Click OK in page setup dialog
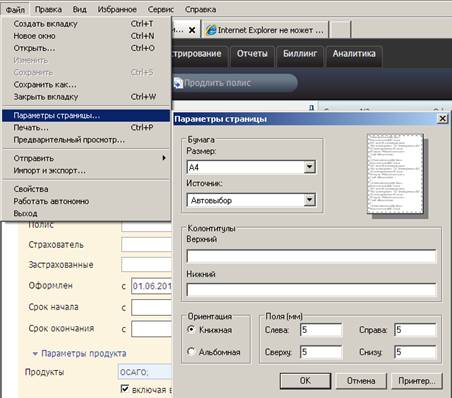 pyautogui.click(x=305, y=381)
